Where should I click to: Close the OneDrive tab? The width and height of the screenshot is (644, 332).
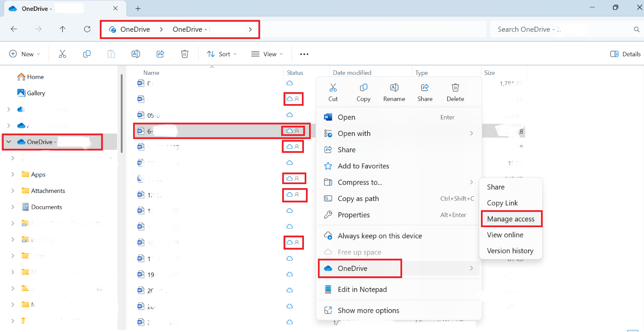(x=116, y=8)
